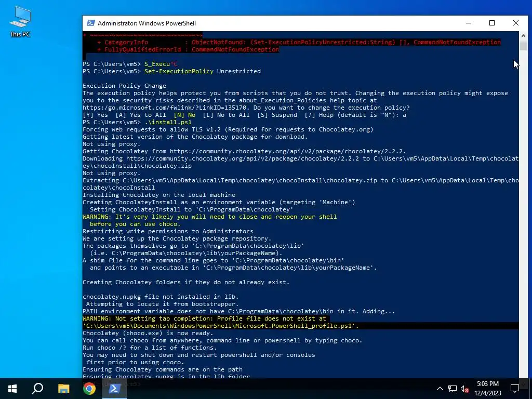Open the Windows Start menu

12,389
